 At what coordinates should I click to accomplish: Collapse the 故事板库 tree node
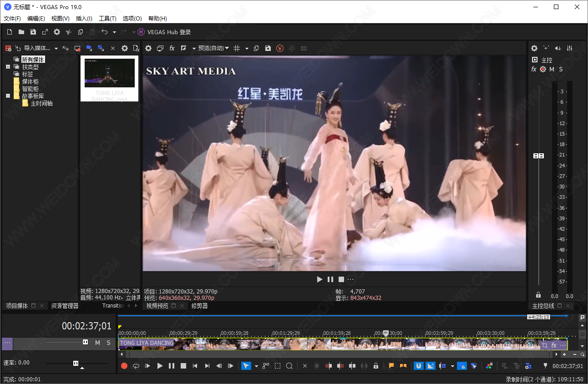(x=8, y=96)
